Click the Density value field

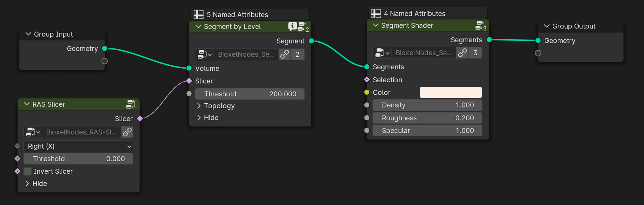coord(427,105)
